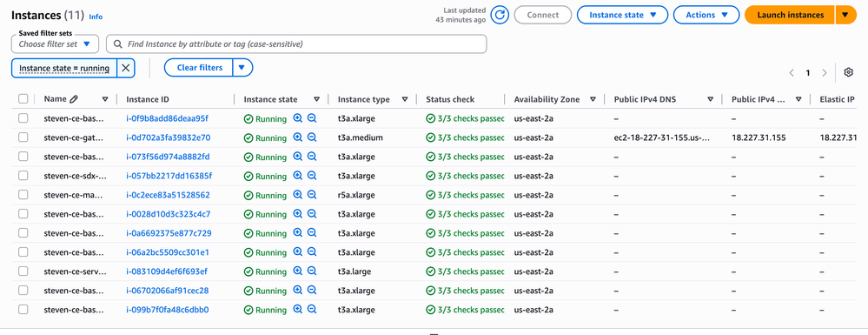Select all instances with header checkbox
868x335 pixels.
[x=23, y=99]
